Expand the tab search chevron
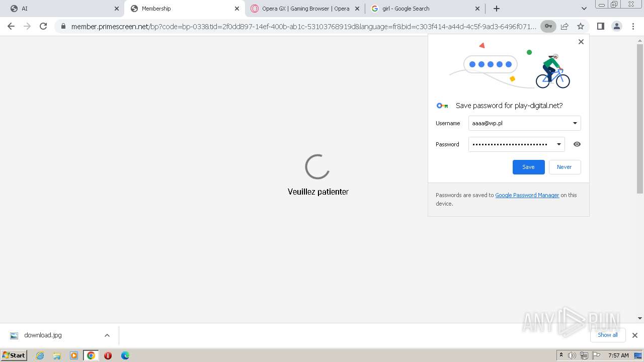The image size is (644, 362). coord(584,9)
